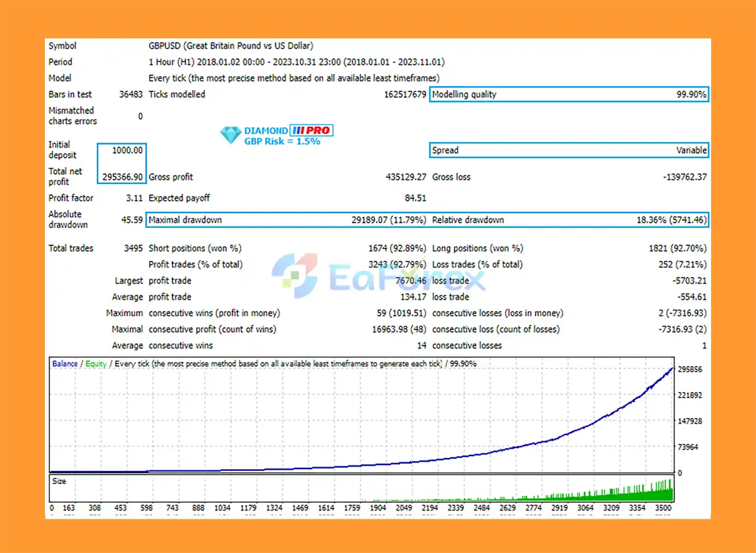Click the Total net profit 295366.90 value
This screenshot has height=553, width=756.
pyautogui.click(x=122, y=176)
